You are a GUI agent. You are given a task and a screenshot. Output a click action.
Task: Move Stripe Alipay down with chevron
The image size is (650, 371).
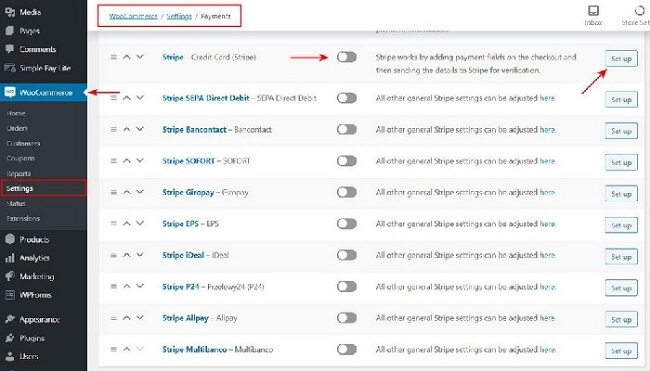[140, 318]
